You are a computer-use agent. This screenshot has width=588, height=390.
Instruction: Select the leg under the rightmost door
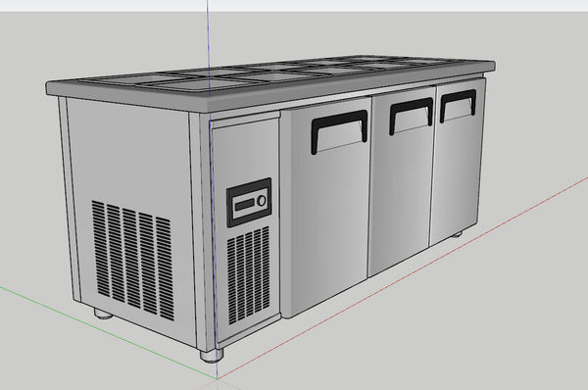coord(456,235)
